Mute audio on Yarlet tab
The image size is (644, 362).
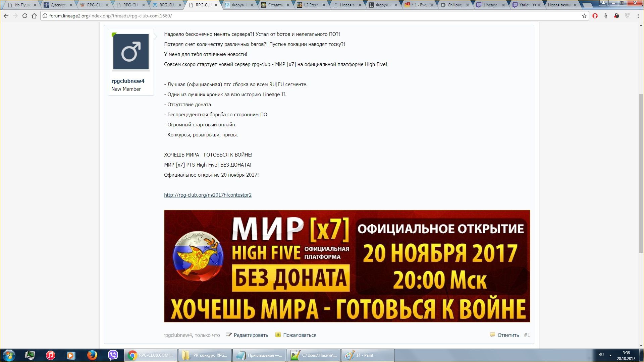point(534,5)
